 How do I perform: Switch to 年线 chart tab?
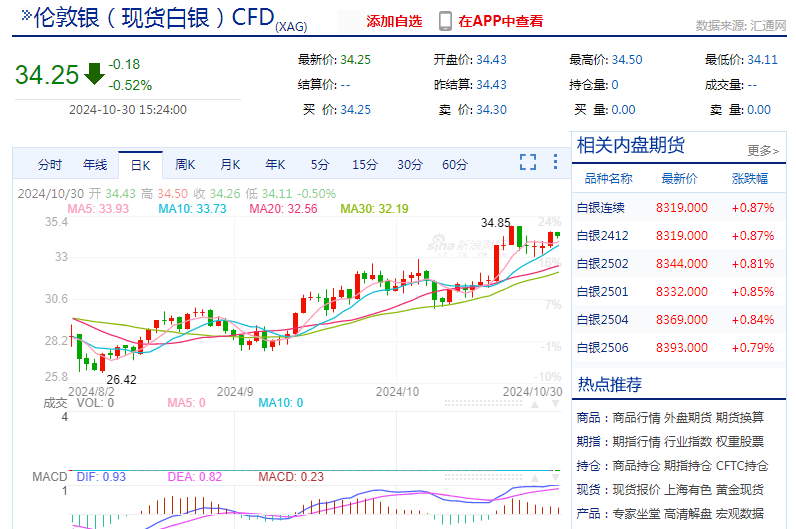pyautogui.click(x=95, y=164)
